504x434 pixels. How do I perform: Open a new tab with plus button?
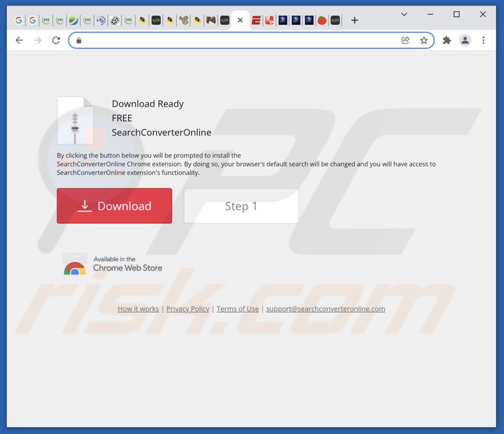[x=355, y=20]
